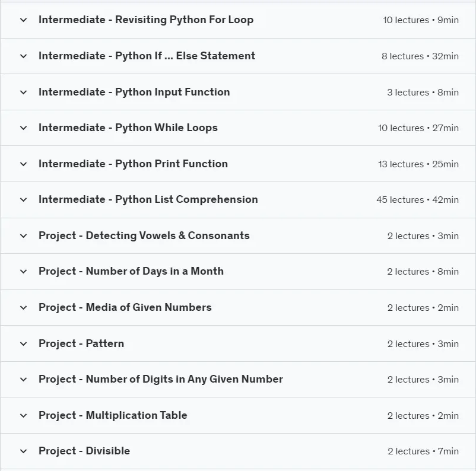Click the 13 lectures • 25min label
476x471 pixels.
418,164
